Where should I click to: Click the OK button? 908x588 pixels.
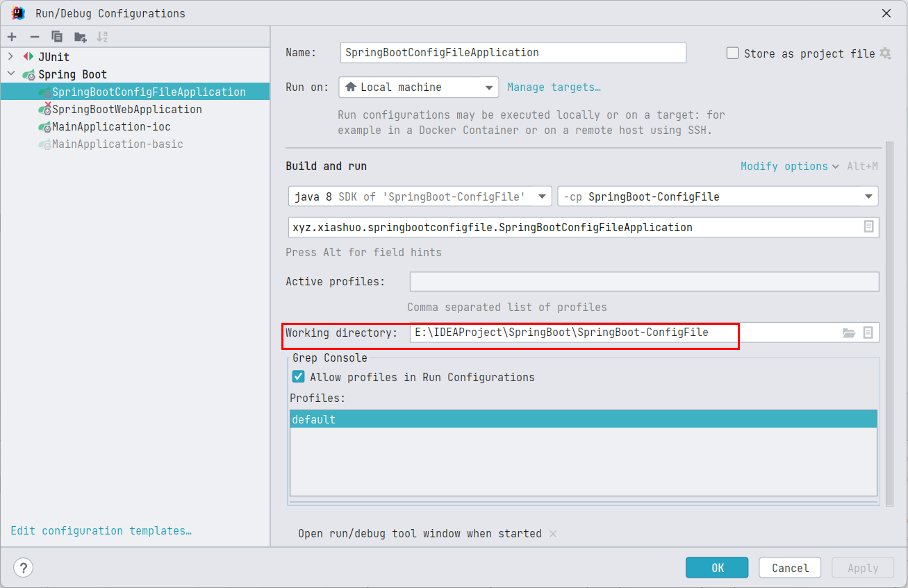pos(717,568)
